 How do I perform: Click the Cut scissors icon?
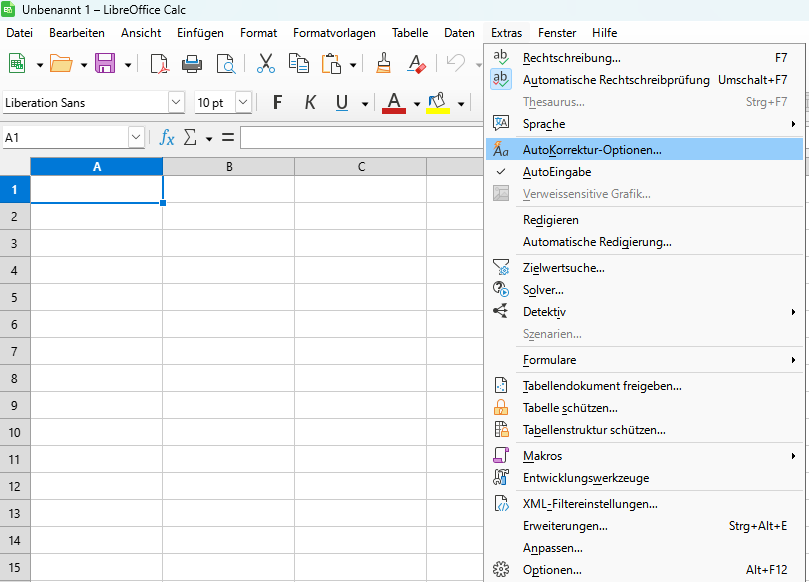pyautogui.click(x=265, y=64)
